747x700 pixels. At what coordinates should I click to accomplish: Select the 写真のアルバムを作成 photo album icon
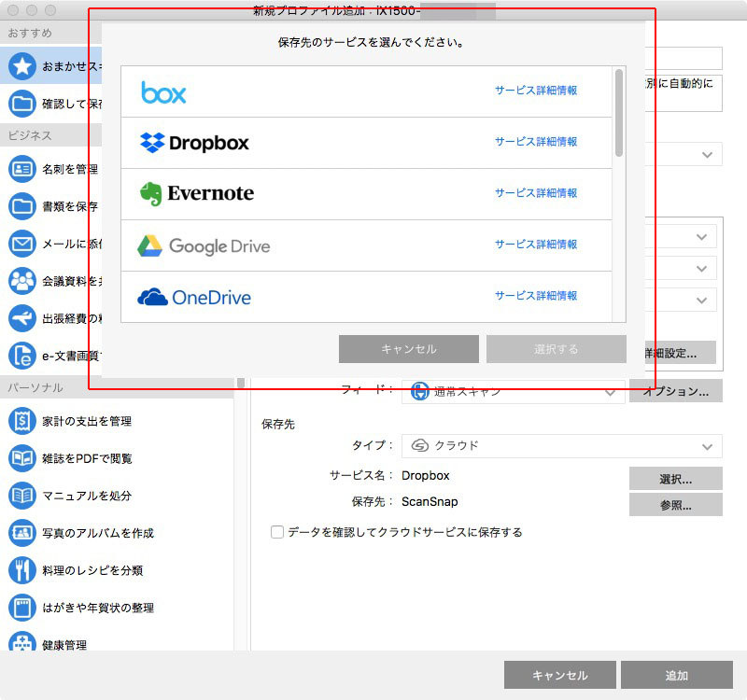[21, 533]
